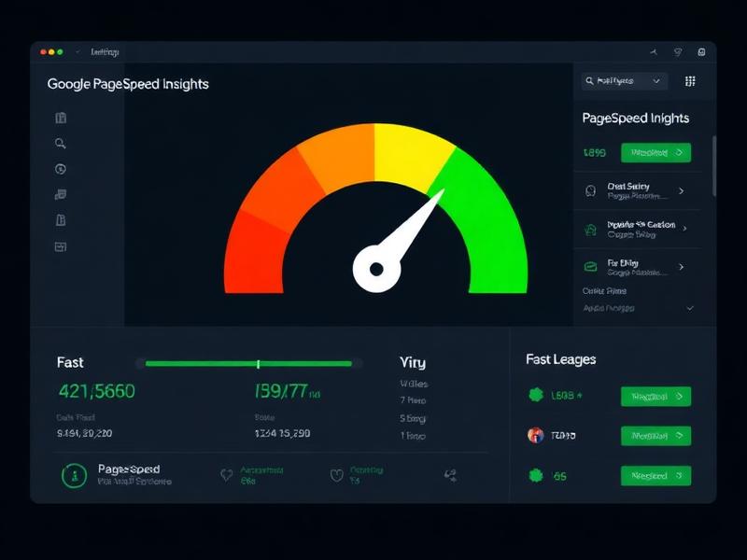Click the magnifier icon inside the search box
The height and width of the screenshot is (560, 747).
(x=589, y=81)
